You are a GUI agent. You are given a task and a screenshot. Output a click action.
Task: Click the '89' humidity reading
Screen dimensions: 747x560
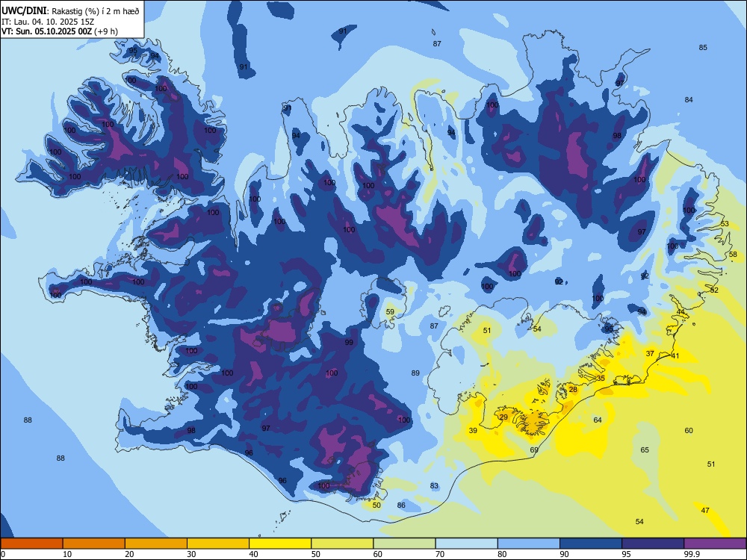pos(415,373)
